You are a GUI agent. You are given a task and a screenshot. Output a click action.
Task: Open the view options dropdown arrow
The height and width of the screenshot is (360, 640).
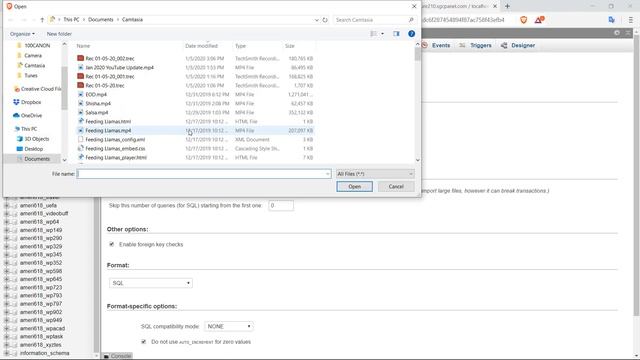point(382,34)
